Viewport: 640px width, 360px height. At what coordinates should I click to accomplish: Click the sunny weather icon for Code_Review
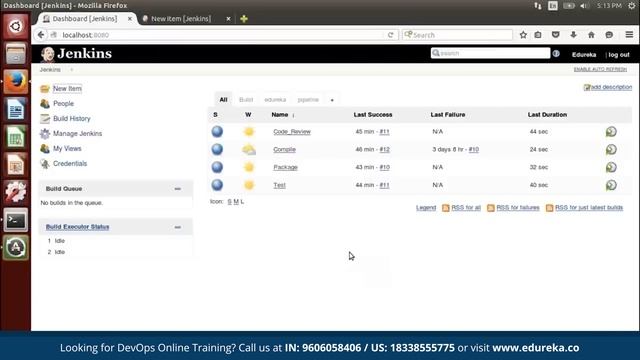[249, 131]
